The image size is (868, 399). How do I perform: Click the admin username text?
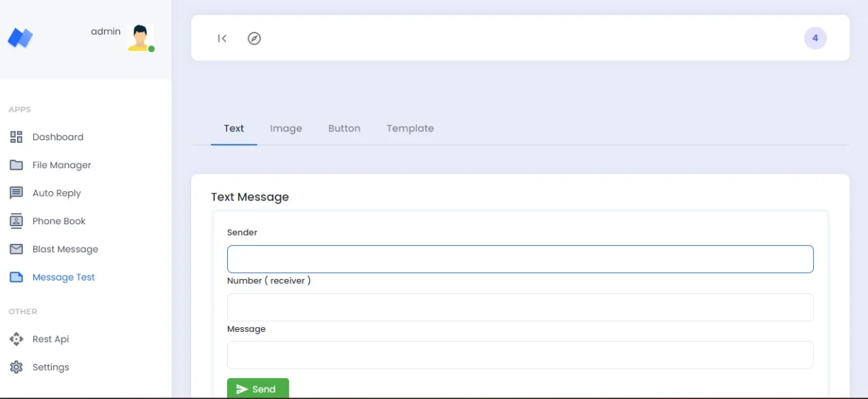click(106, 31)
